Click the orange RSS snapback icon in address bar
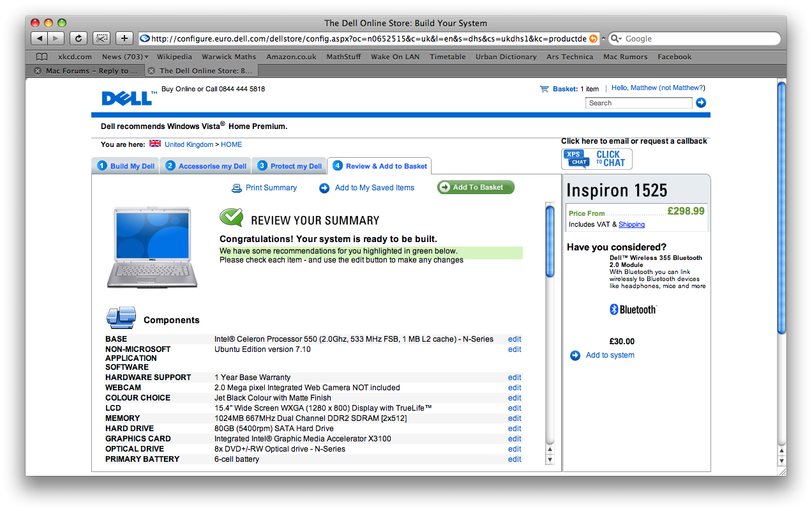This screenshot has width=812, height=511. [594, 39]
